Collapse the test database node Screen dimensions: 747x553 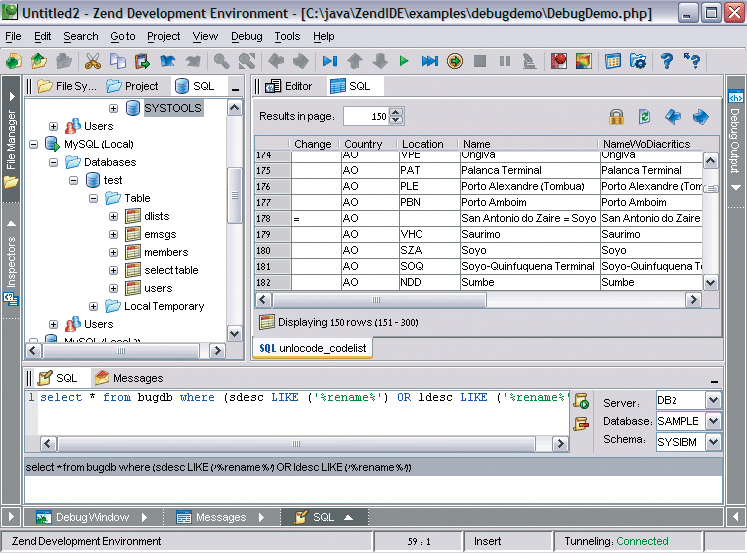point(73,181)
